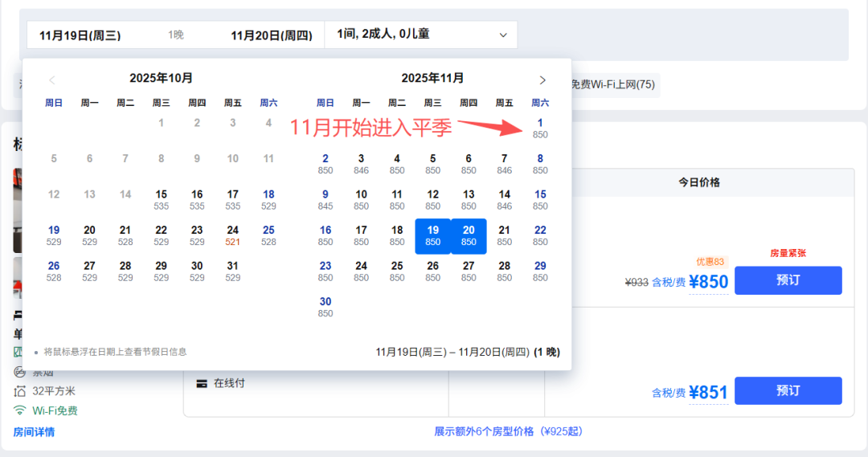The width and height of the screenshot is (868, 457).
Task: Open the 房间详情 link
Action: [34, 432]
